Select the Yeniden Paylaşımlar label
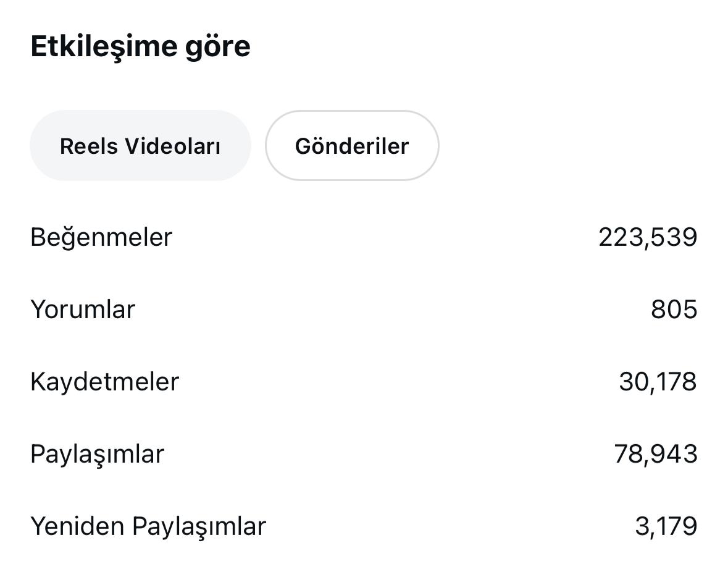 (x=148, y=527)
